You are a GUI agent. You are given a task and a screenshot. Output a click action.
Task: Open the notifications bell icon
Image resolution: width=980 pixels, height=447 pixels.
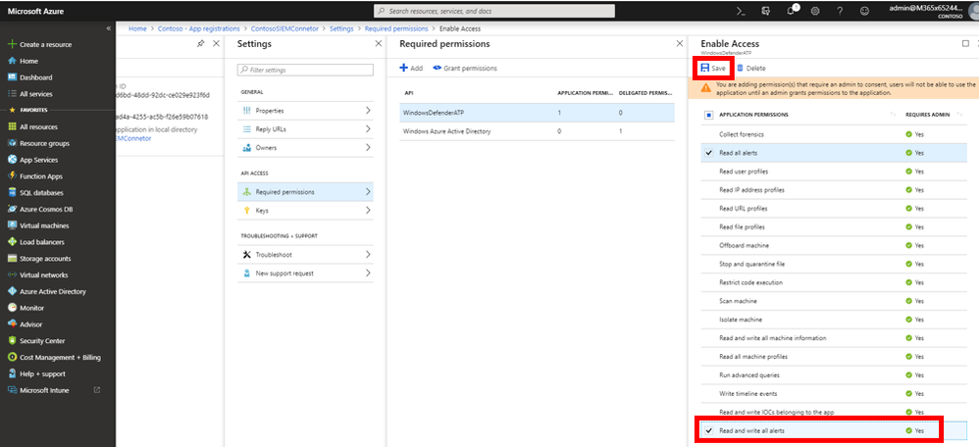click(792, 11)
